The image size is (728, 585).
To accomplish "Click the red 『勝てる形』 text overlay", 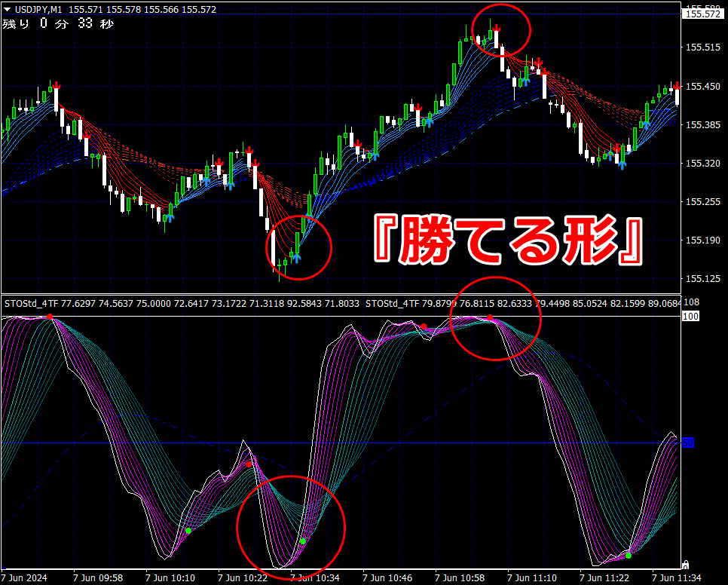I will (x=509, y=241).
